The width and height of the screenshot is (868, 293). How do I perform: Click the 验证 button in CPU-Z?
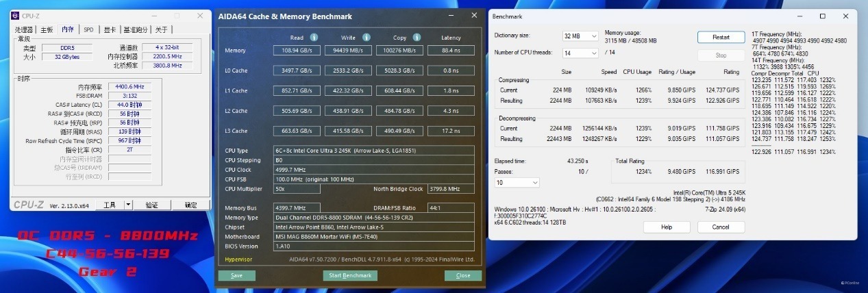pos(151,205)
